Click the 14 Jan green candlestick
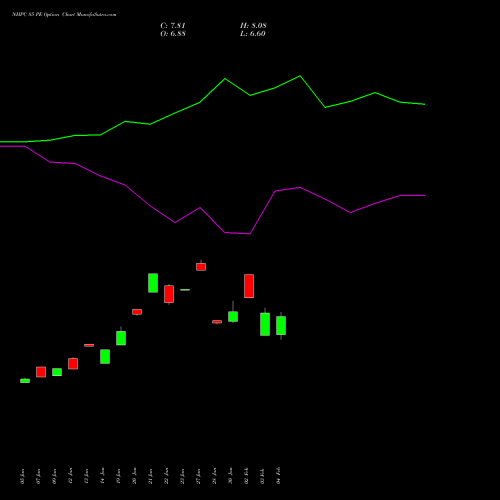 [x=105, y=357]
